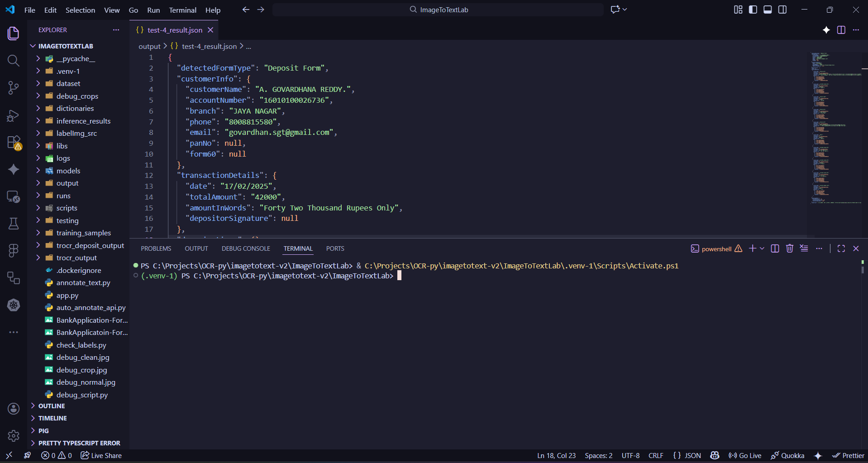Click Spaces: 2 indentation setting

pyautogui.click(x=599, y=456)
